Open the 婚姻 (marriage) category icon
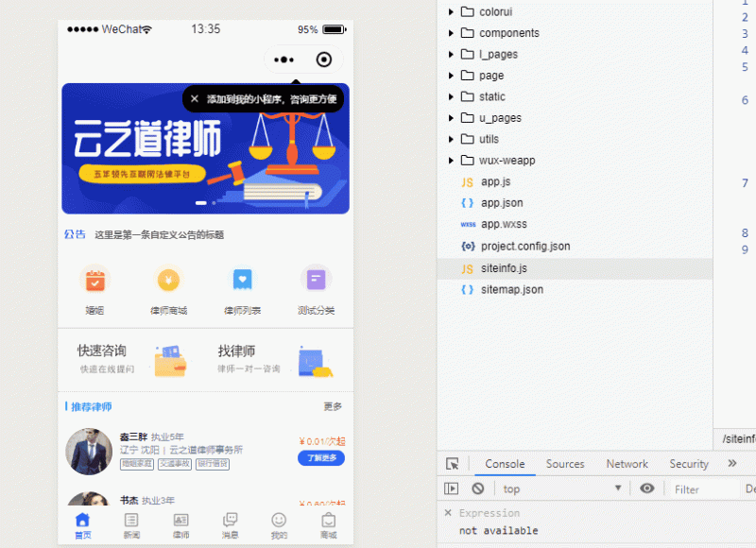 click(94, 281)
